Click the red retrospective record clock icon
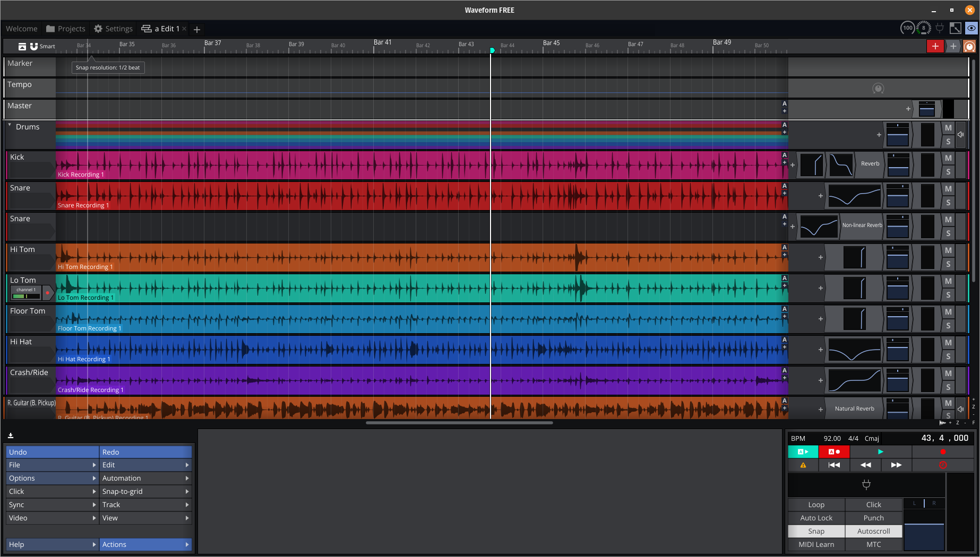This screenshot has width=980, height=557. 943,465
